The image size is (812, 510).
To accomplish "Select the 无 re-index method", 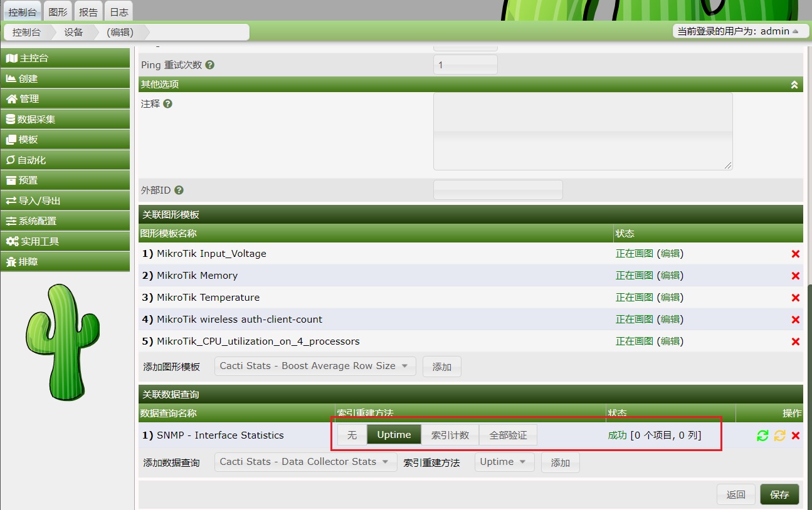I will pos(352,435).
